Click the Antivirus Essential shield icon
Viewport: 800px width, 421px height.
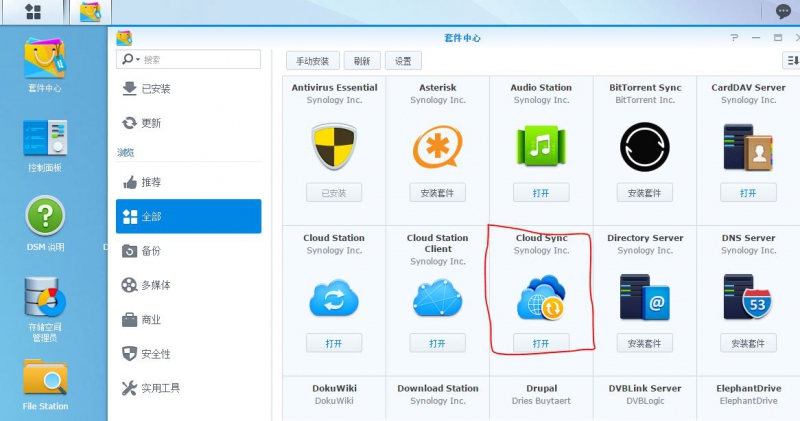pos(333,147)
